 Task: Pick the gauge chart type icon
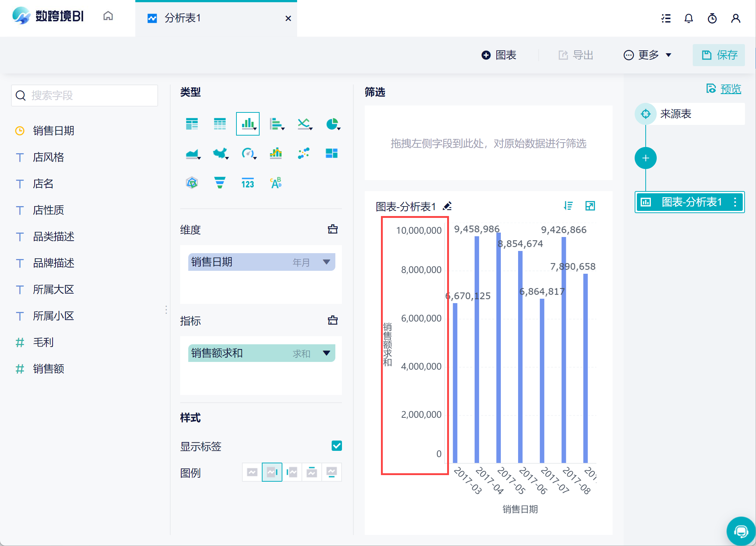(x=248, y=153)
